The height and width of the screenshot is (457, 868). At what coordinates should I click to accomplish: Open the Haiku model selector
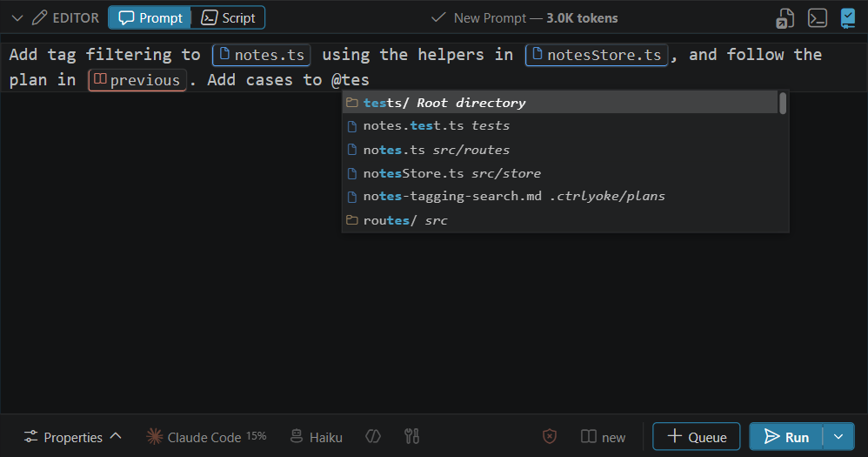[317, 437]
